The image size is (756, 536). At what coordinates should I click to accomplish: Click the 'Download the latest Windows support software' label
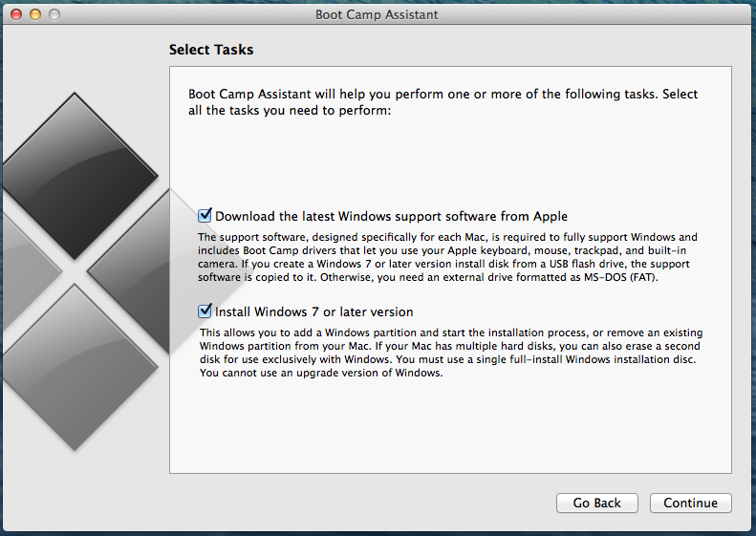point(391,217)
